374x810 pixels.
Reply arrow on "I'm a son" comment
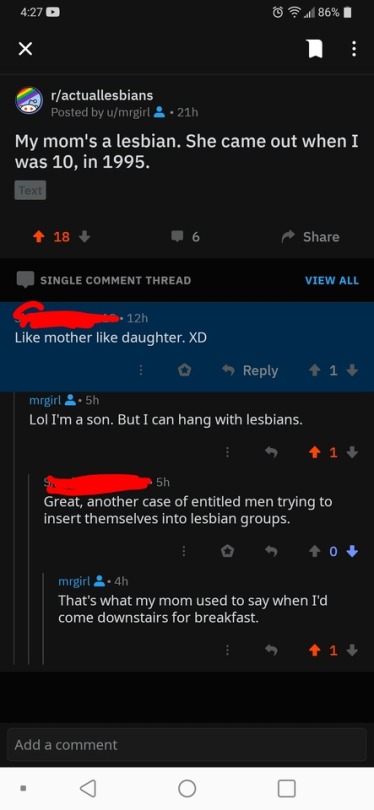tap(269, 453)
